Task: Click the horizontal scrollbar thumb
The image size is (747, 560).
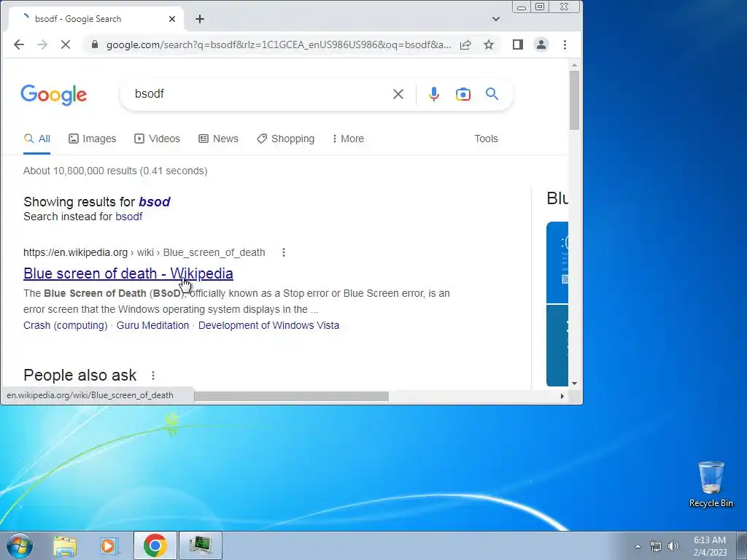Action: (x=291, y=396)
